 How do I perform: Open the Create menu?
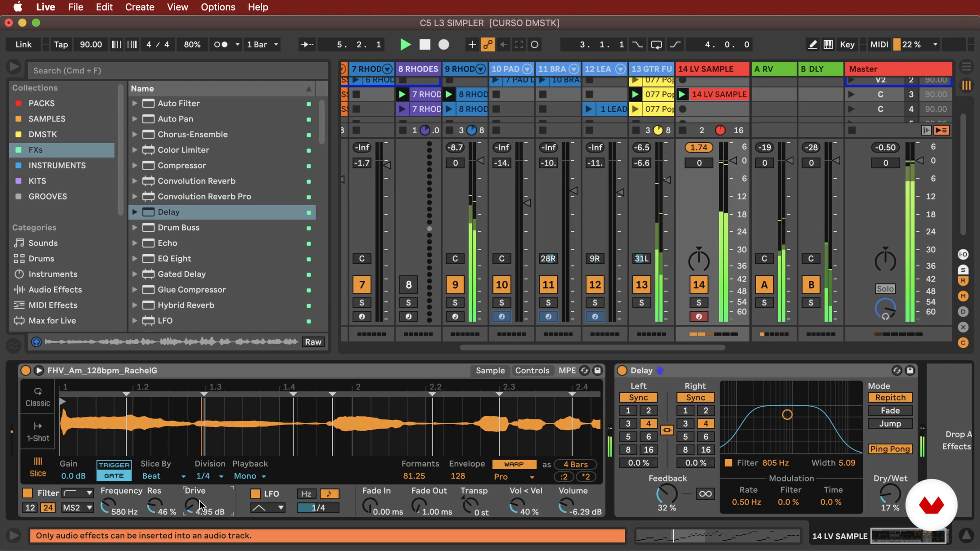pos(140,7)
